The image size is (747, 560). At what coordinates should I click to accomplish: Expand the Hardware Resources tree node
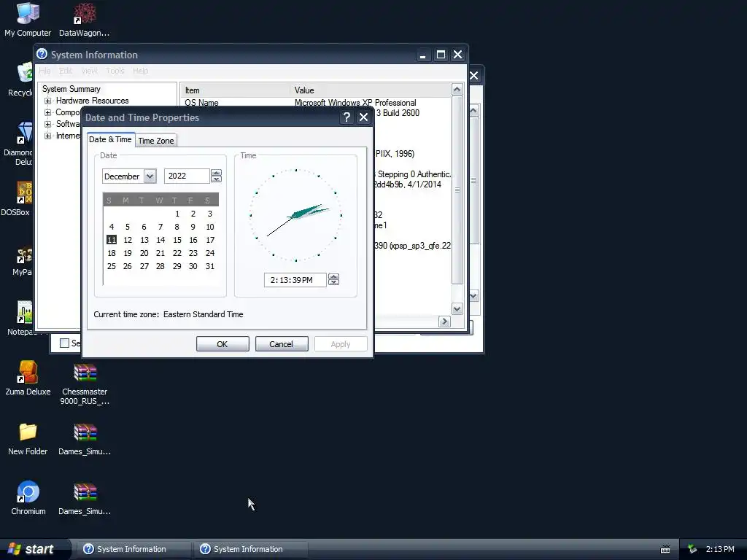[x=47, y=101]
